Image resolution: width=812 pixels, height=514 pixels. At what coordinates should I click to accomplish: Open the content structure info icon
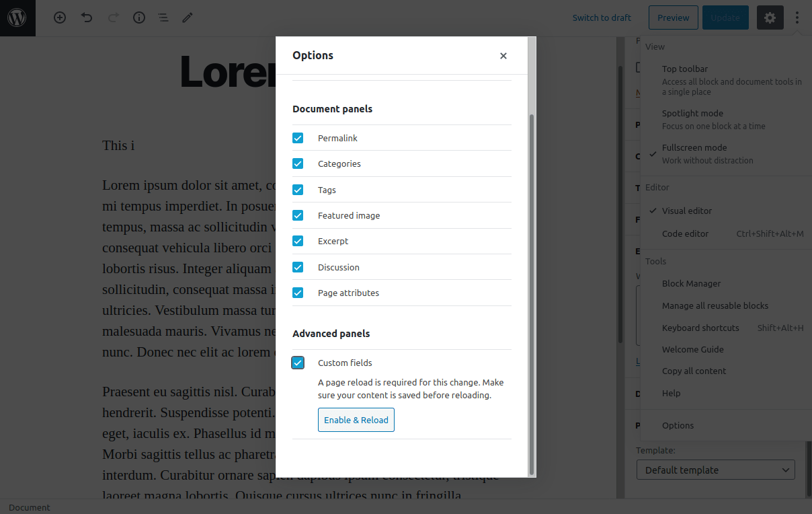(x=139, y=18)
